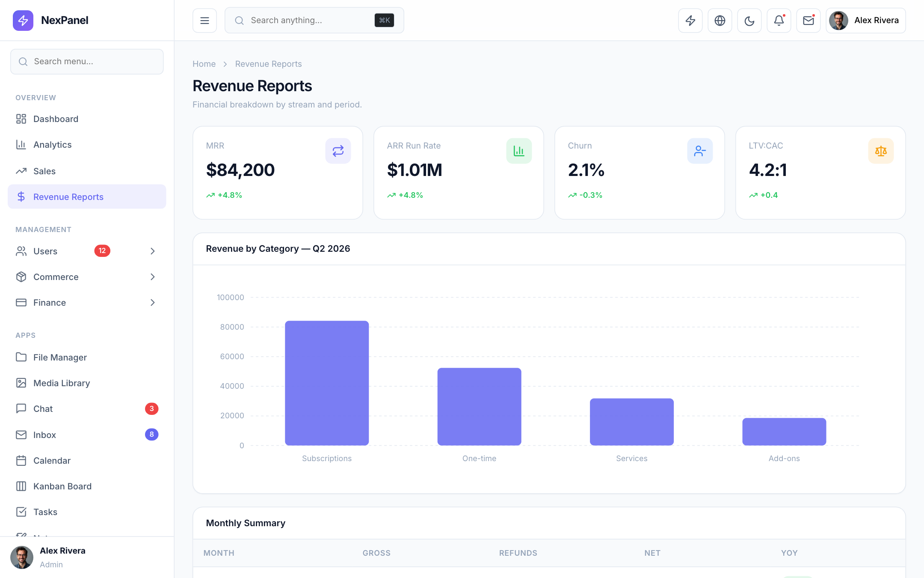This screenshot has height=578, width=924.
Task: Open File Manager app
Action: [x=87, y=357]
